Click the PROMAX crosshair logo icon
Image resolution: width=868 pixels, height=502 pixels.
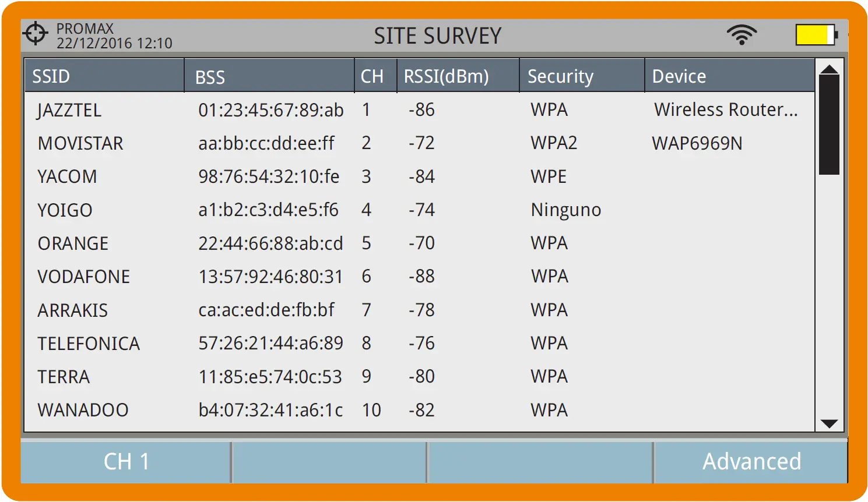36,34
